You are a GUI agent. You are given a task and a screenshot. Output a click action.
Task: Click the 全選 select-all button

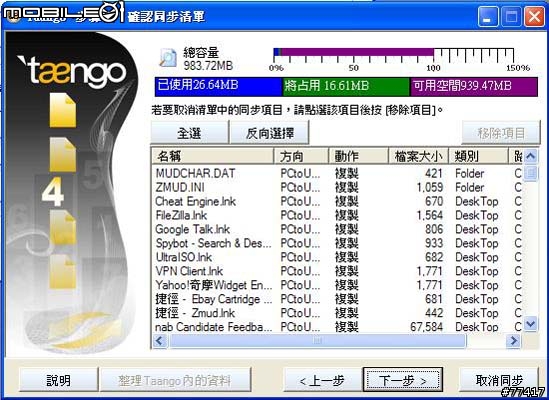[189, 133]
